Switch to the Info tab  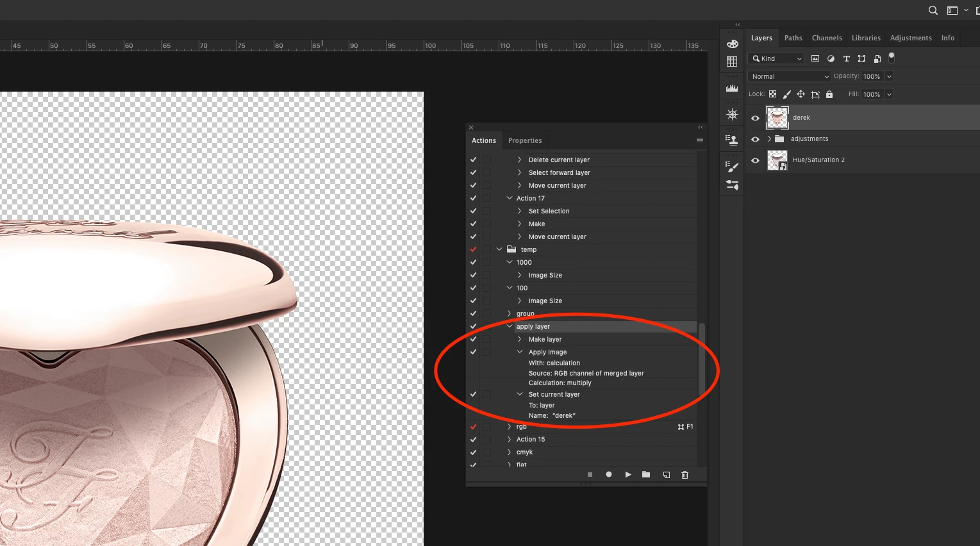(948, 38)
